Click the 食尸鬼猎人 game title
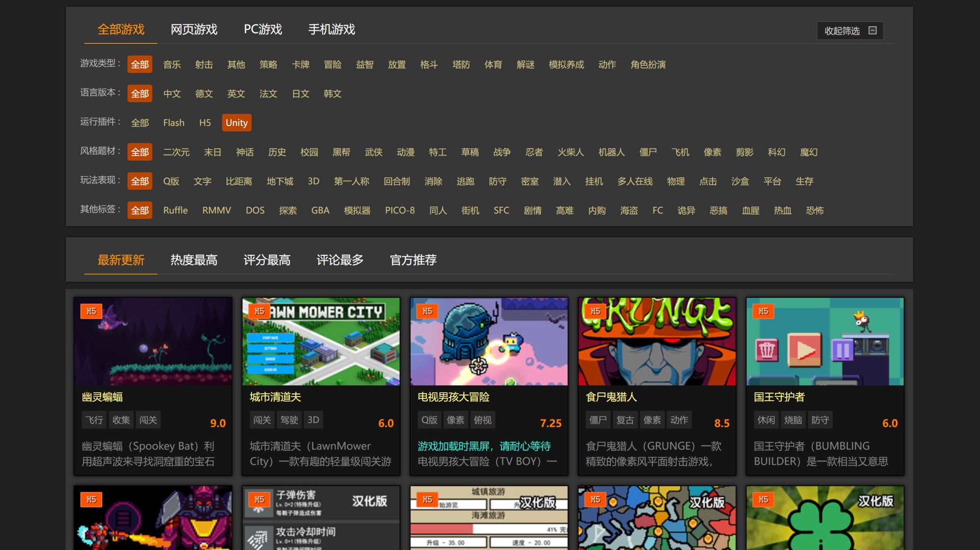Viewport: 980px width, 550px height. click(612, 397)
